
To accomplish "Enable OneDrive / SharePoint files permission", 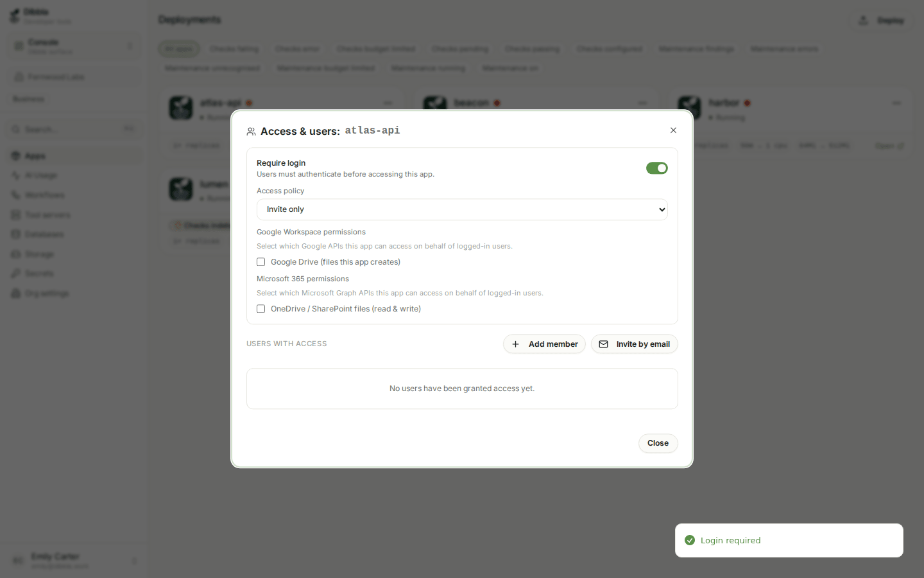I will click(x=261, y=309).
